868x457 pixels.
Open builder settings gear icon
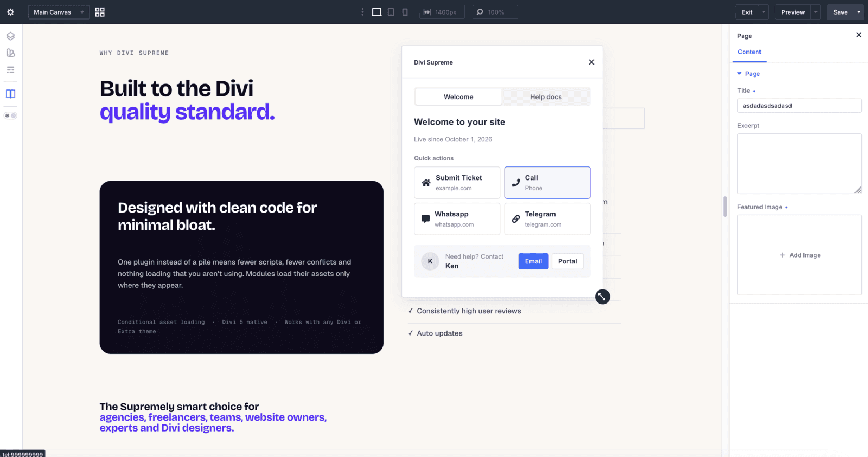point(10,12)
